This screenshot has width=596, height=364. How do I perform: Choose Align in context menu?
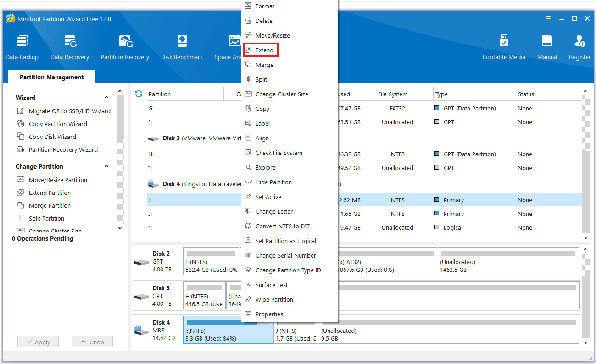tap(290, 138)
